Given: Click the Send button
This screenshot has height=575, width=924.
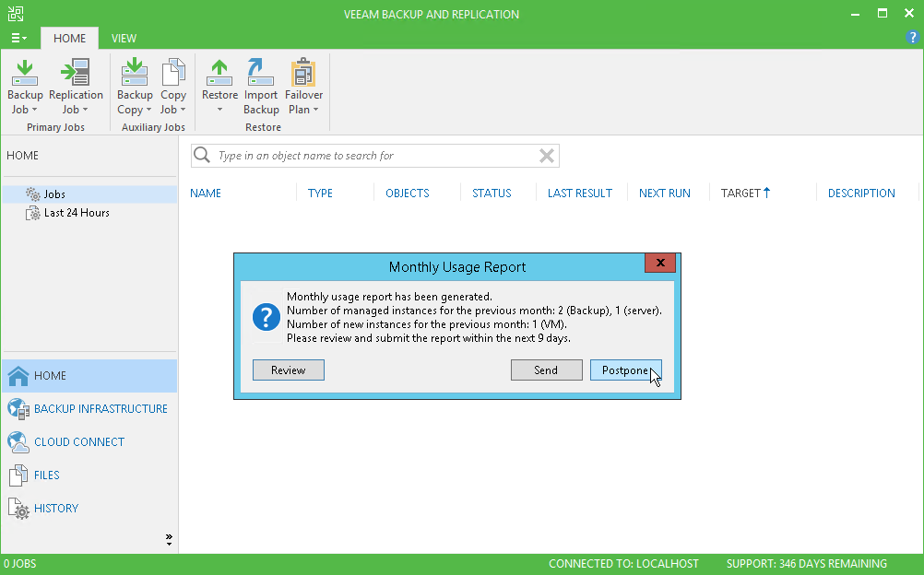Looking at the screenshot, I should click(546, 370).
